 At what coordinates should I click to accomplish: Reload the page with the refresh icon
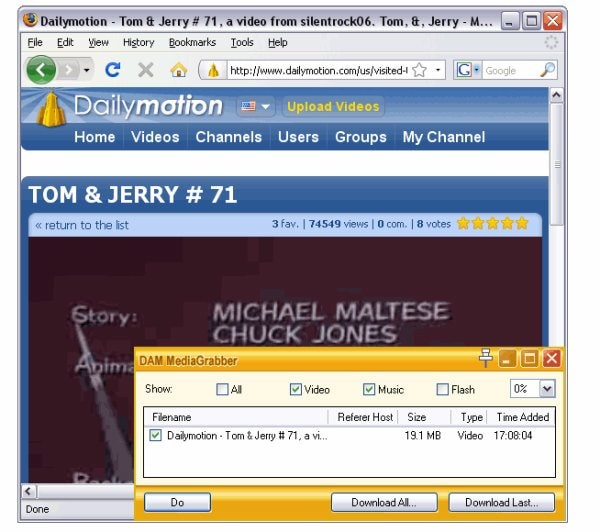pos(113,70)
